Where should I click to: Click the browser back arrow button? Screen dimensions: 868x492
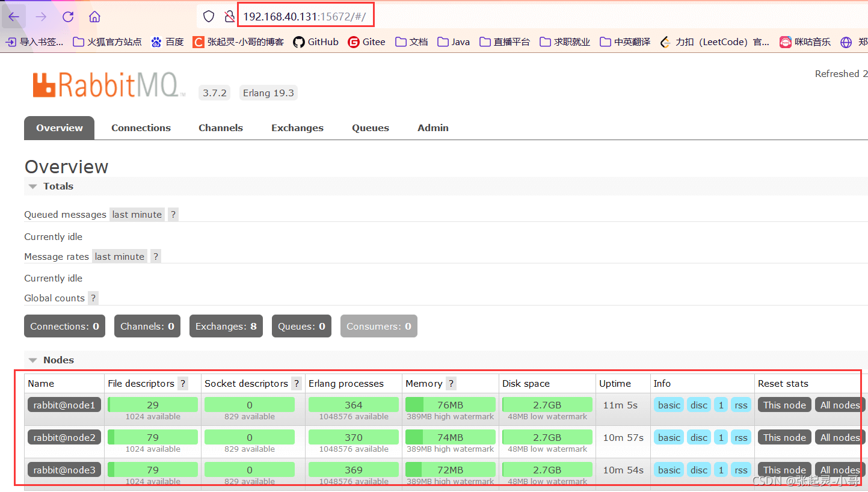[x=14, y=16]
